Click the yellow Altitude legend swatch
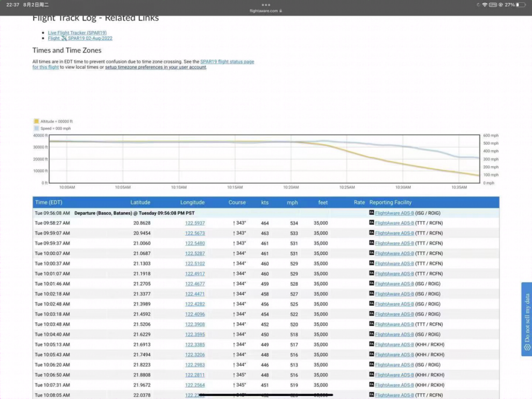Image resolution: width=532 pixels, height=399 pixels. (x=36, y=121)
